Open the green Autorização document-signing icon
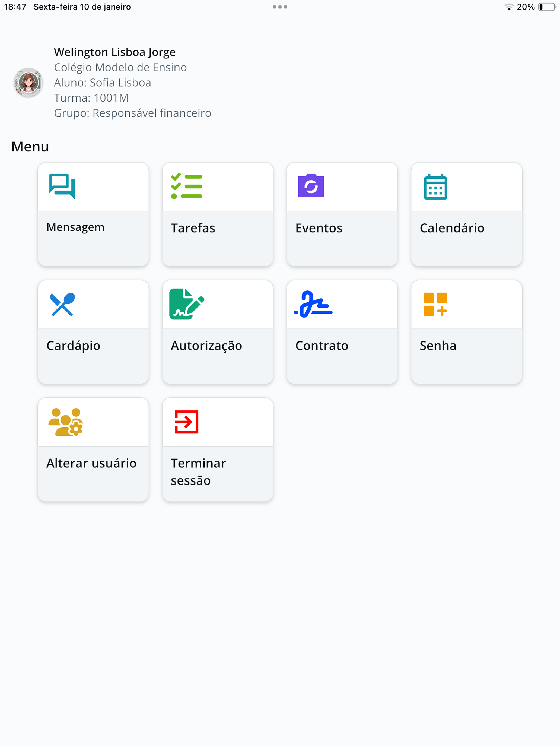The width and height of the screenshot is (560, 747). (187, 304)
